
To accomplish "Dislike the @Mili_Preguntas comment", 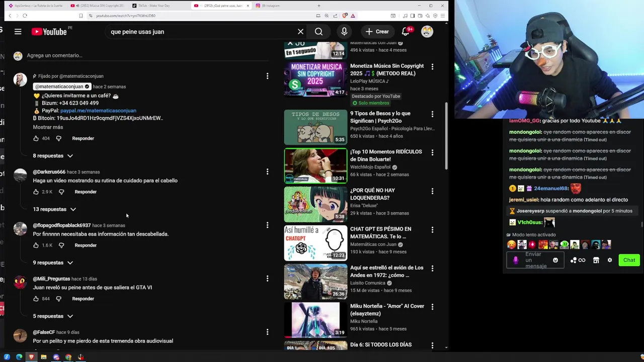I will coord(58,299).
